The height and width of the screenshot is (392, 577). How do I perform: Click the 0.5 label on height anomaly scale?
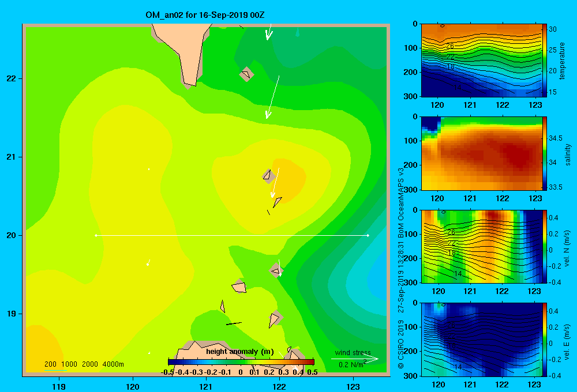pyautogui.click(x=312, y=372)
